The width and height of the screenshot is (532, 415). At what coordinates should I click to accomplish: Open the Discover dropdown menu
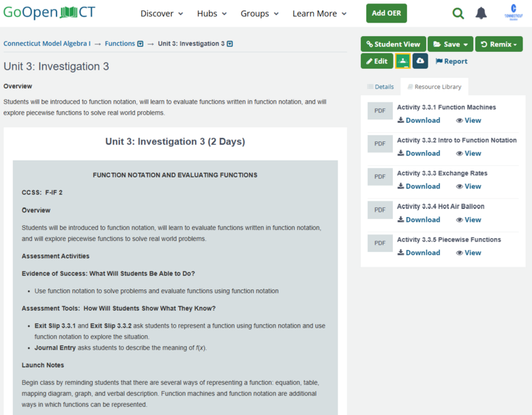(x=162, y=14)
